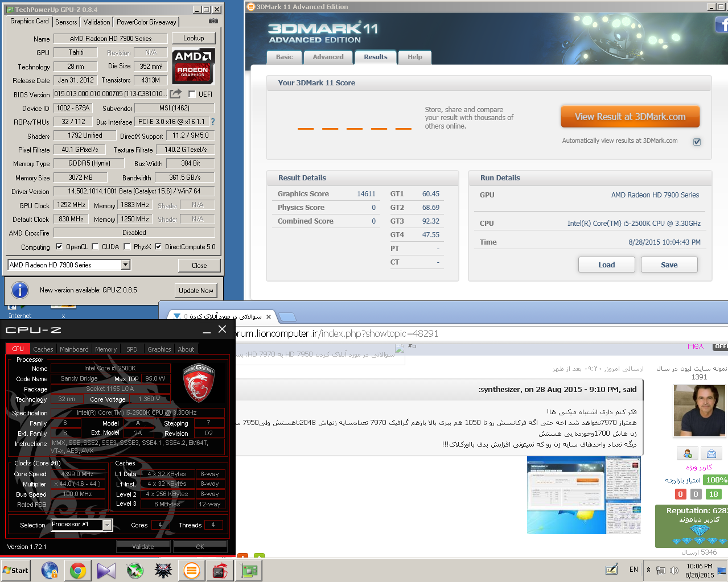
Task: Switch to the Mainboard tab in CPU-Z
Action: coord(74,349)
